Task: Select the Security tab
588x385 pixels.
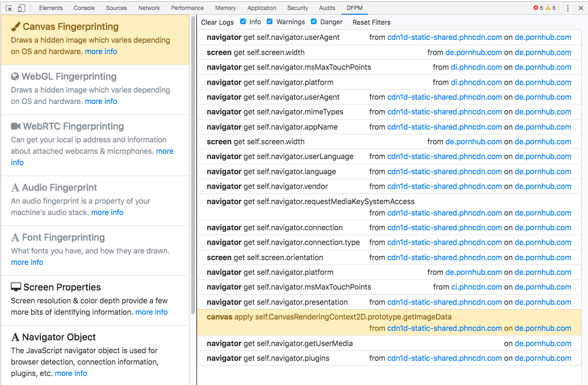Action: 298,8
